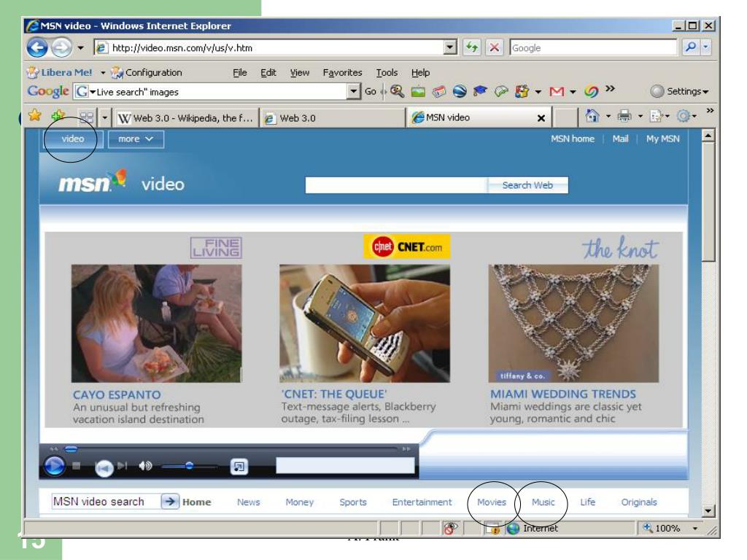Click the Libera Me! toolbar button
Image resolution: width=747 pixels, height=560 pixels.
coord(59,72)
